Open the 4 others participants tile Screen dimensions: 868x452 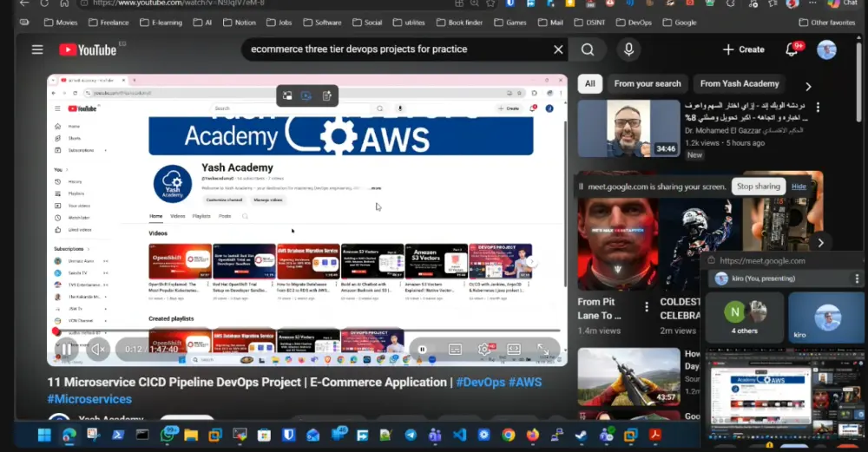coord(744,318)
